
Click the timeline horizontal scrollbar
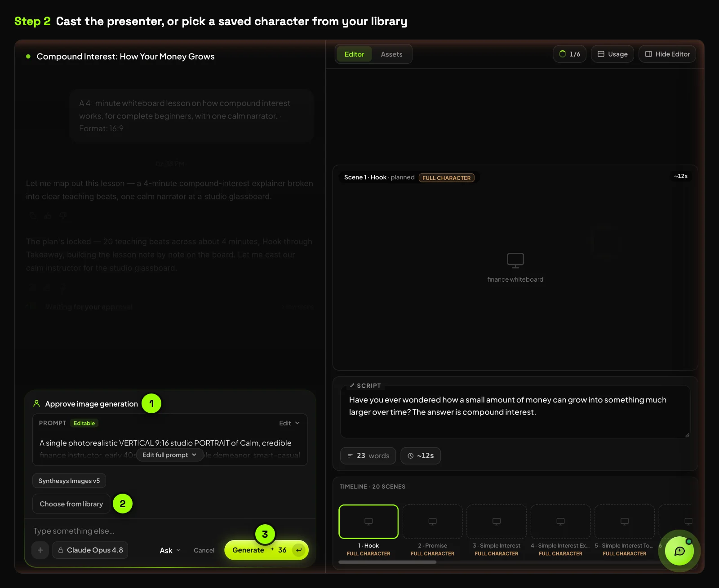[387, 561]
